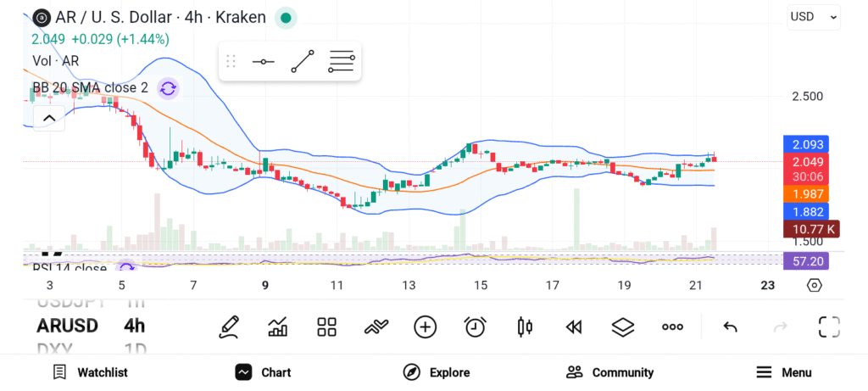Toggle fullscreen mode for the chart
This screenshot has width=868, height=391.
tap(829, 327)
